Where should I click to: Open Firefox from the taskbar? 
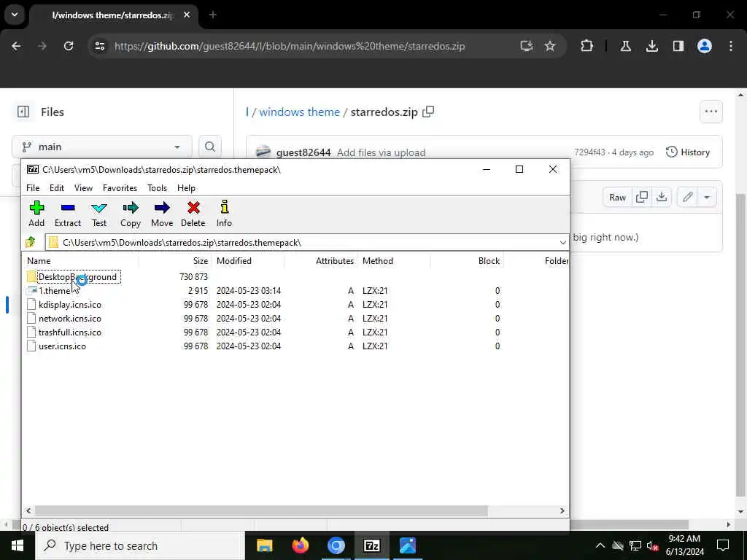pyautogui.click(x=300, y=545)
